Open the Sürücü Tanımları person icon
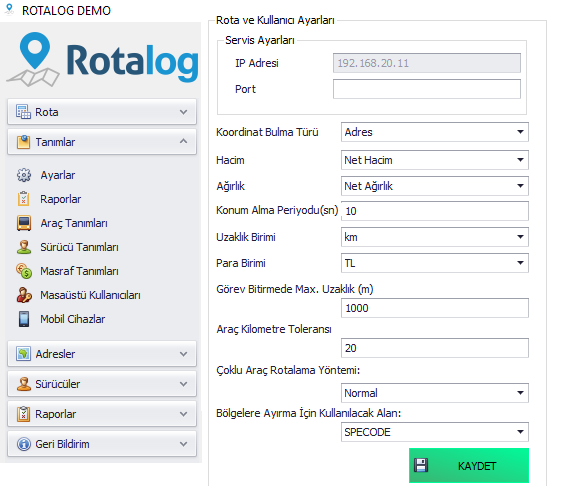The width and height of the screenshot is (562, 492). tap(24, 247)
